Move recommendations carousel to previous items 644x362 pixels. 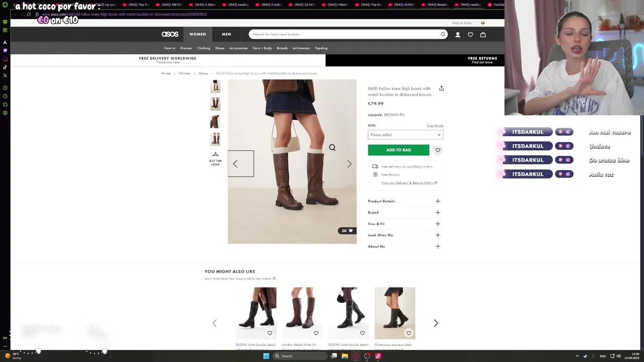pyautogui.click(x=214, y=323)
